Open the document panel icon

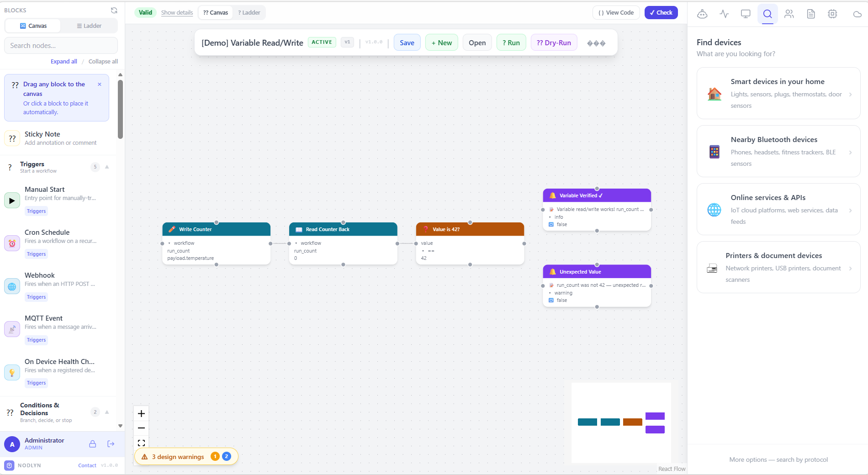[811, 14]
